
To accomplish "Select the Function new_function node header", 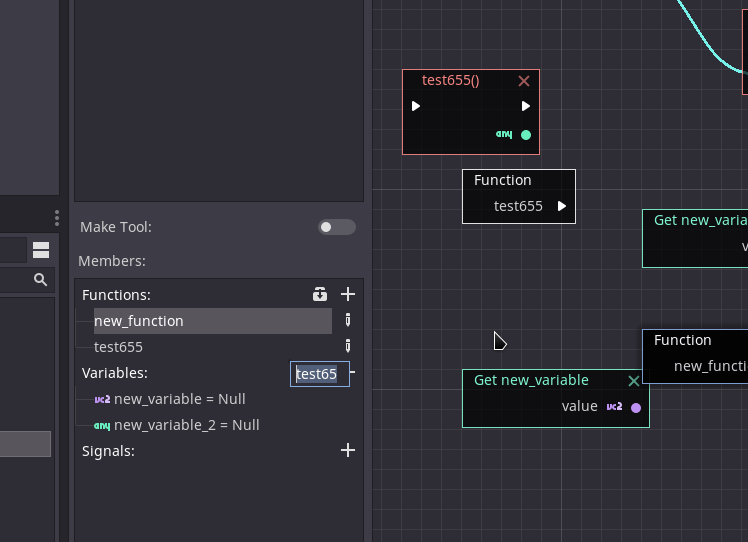I will 683,340.
